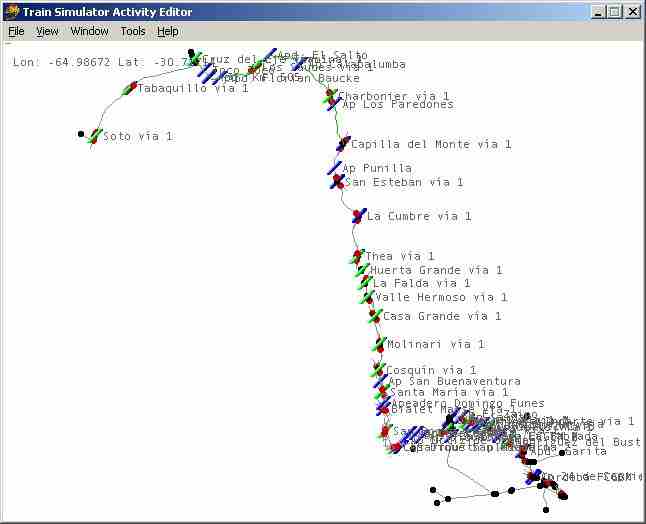Open the Help menu
Viewport: 646px width, 524px height.
click(x=167, y=31)
